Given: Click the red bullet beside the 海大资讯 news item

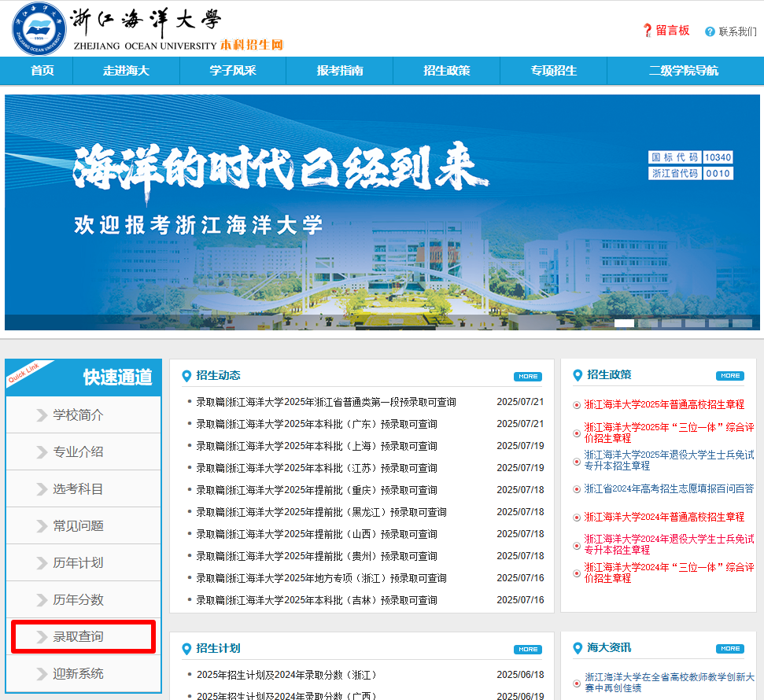Looking at the screenshot, I should point(577,683).
